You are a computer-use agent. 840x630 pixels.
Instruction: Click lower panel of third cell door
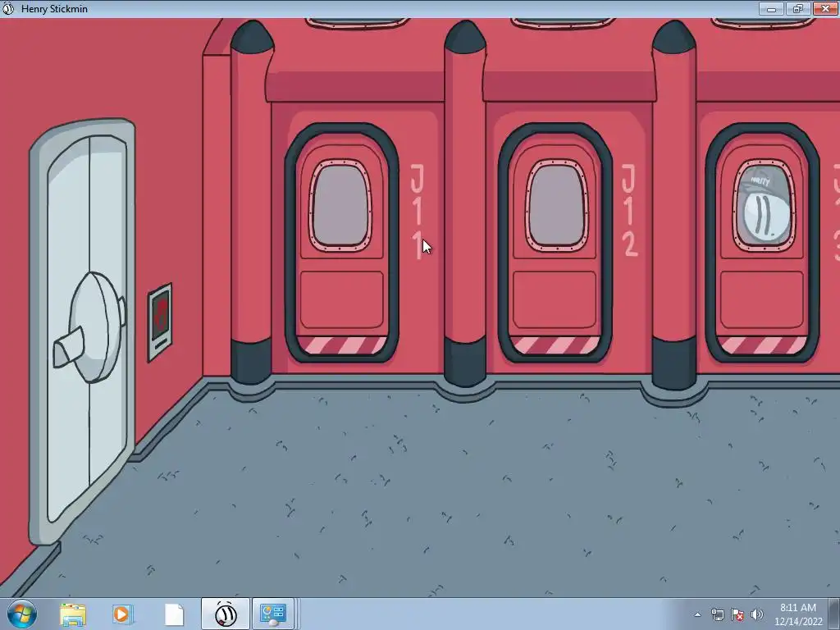pyautogui.click(x=762, y=300)
